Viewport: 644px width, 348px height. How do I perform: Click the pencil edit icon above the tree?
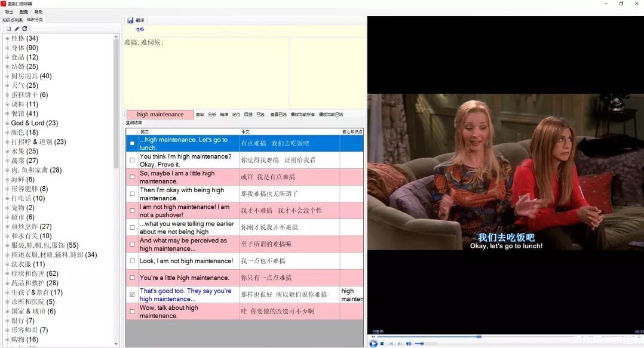(17, 29)
